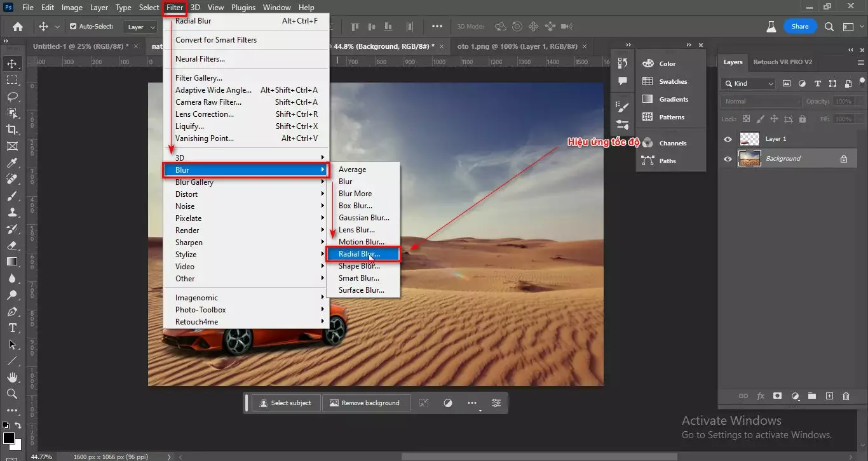Select the Type tool
868x461 pixels.
click(11, 328)
